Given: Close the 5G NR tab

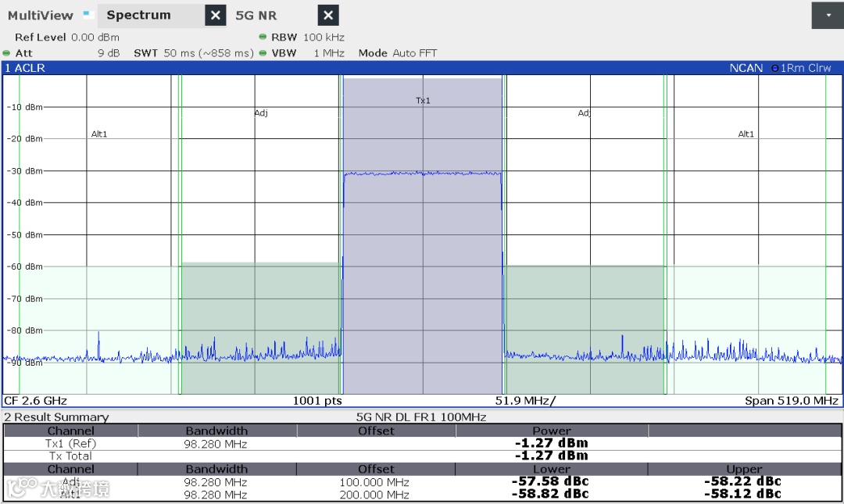Looking at the screenshot, I should (x=327, y=16).
